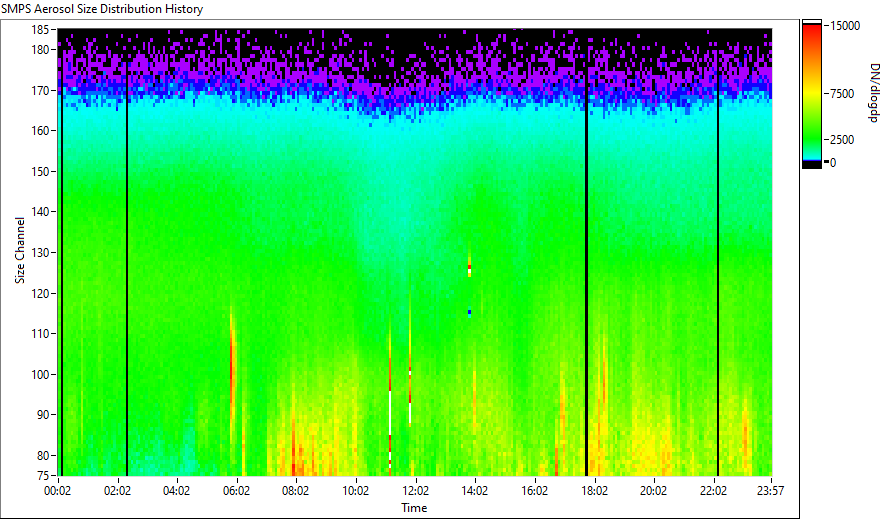Click the 120 tick on Size Channel axis
Screen dimensions: 884x519
click(x=41, y=293)
